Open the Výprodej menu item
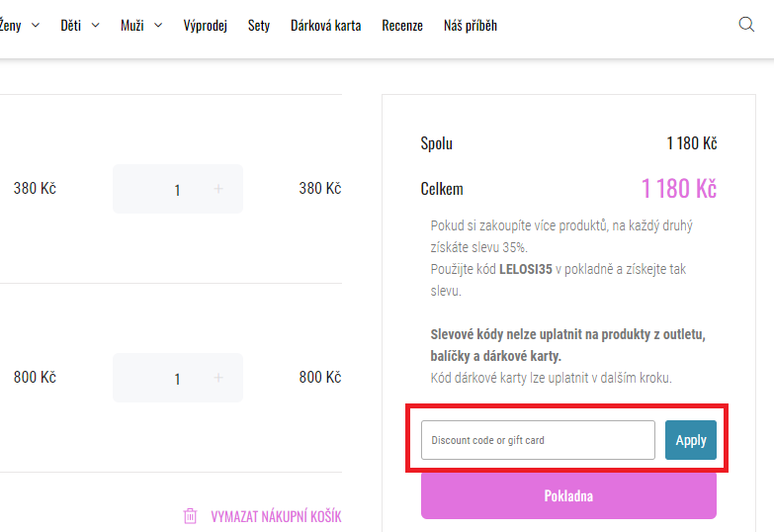This screenshot has width=774, height=532. pyautogui.click(x=206, y=26)
